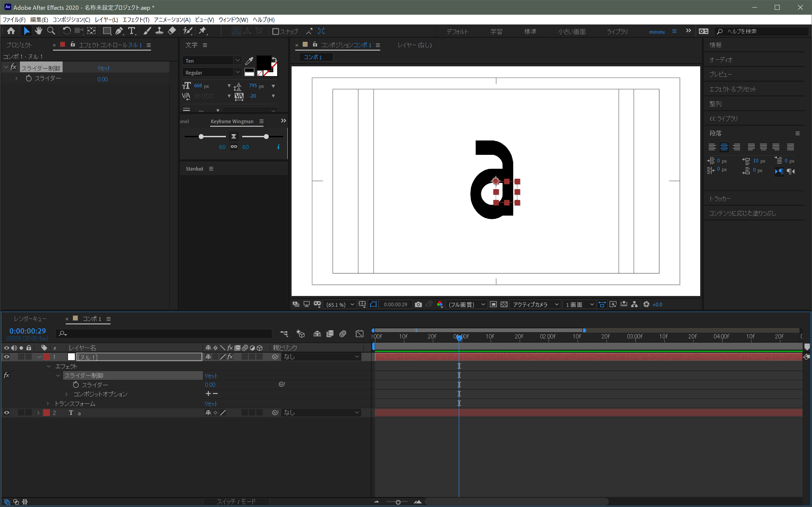Select the Roto Brush tool
Screen dimensions: 812x507
click(188, 31)
